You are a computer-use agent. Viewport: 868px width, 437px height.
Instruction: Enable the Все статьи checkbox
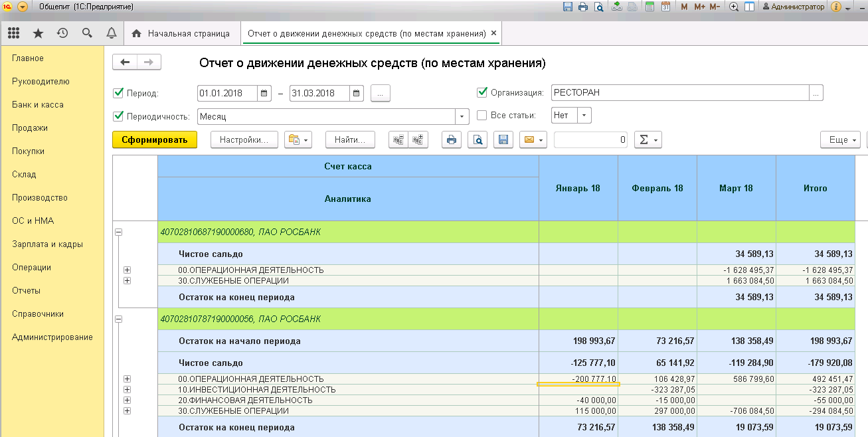point(482,116)
